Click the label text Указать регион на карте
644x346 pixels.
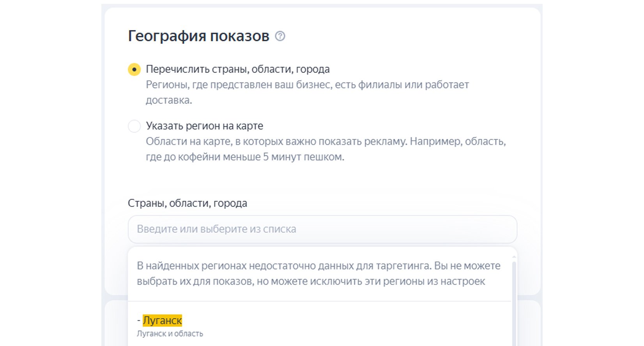204,126
